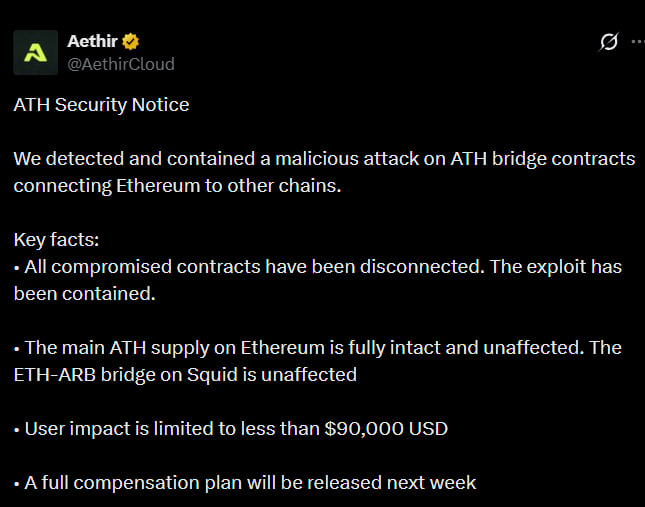This screenshot has width=645, height=507.
Task: Click the "ETH-ARB bridge on Squid" line
Action: pyautogui.click(x=185, y=375)
